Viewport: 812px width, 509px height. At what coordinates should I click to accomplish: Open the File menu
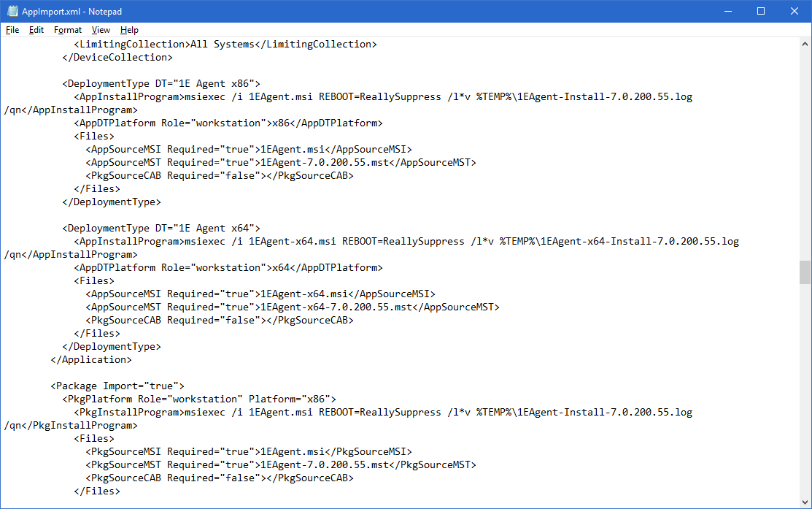12,30
